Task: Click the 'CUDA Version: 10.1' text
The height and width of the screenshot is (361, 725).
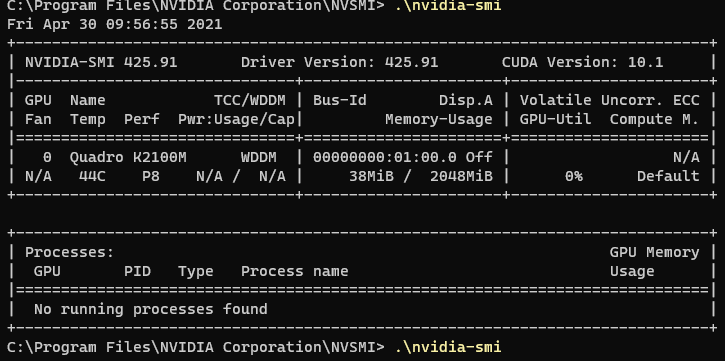Action: (583, 62)
